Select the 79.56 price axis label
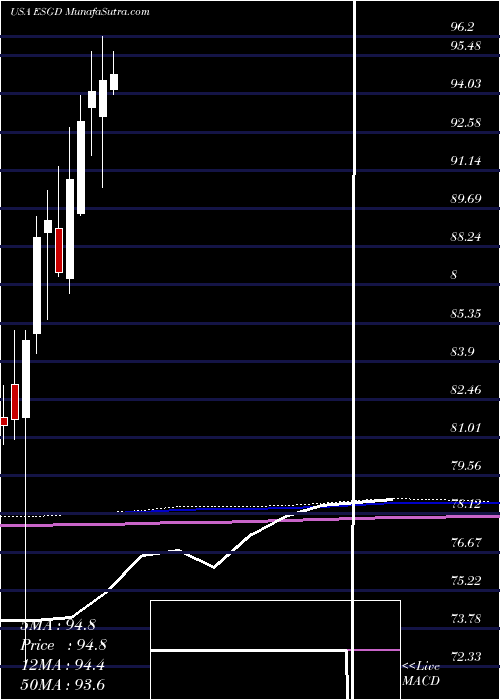 pos(466,466)
